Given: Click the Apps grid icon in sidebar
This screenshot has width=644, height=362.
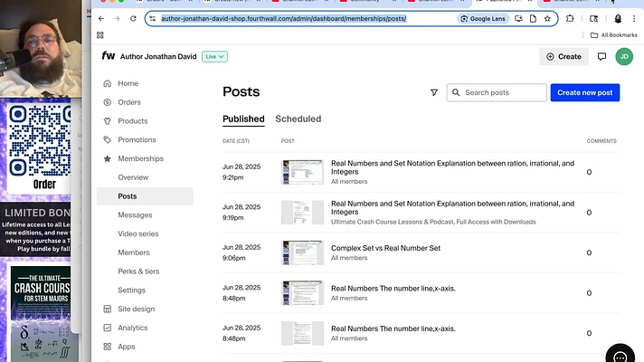Looking at the screenshot, I should (x=108, y=347).
